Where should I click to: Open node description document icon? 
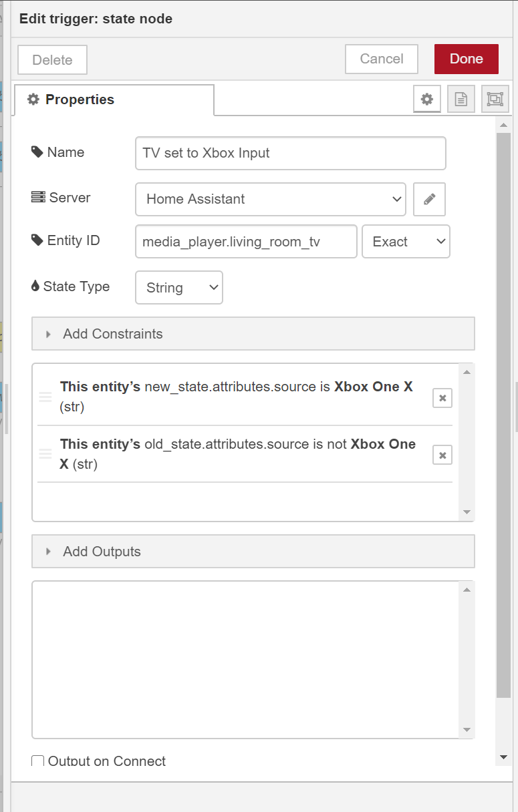click(x=461, y=99)
